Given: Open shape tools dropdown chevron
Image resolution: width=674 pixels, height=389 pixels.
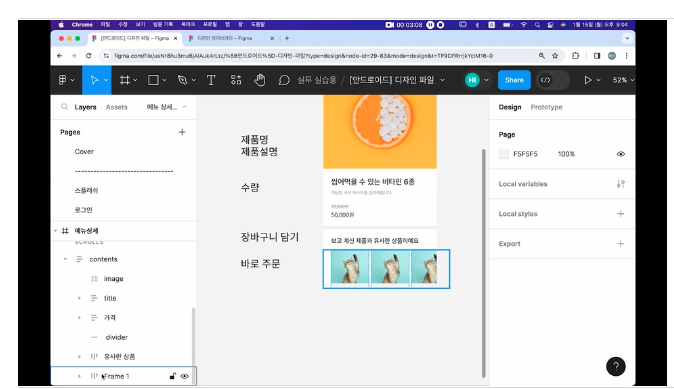Looking at the screenshot, I should (164, 80).
